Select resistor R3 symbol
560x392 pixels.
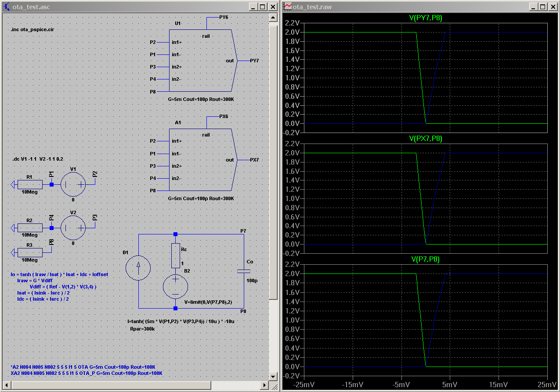pyautogui.click(x=30, y=252)
